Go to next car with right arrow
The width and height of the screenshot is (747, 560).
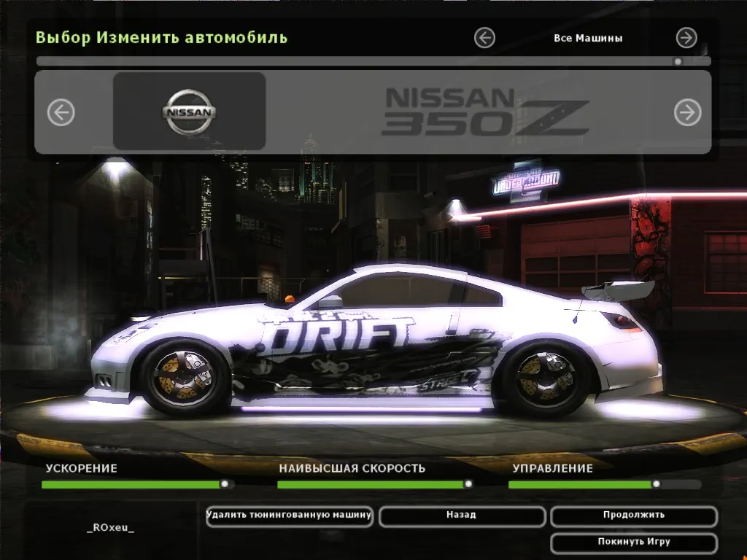click(x=687, y=112)
